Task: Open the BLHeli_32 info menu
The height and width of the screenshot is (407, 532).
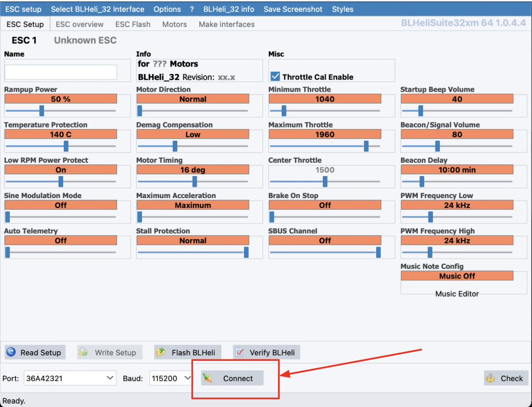Action: 229,9
